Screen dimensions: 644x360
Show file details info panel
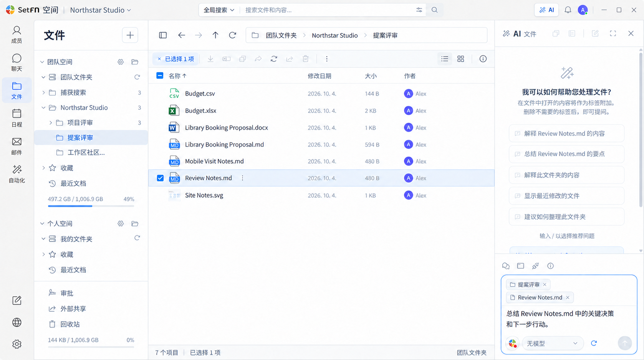pos(483,59)
